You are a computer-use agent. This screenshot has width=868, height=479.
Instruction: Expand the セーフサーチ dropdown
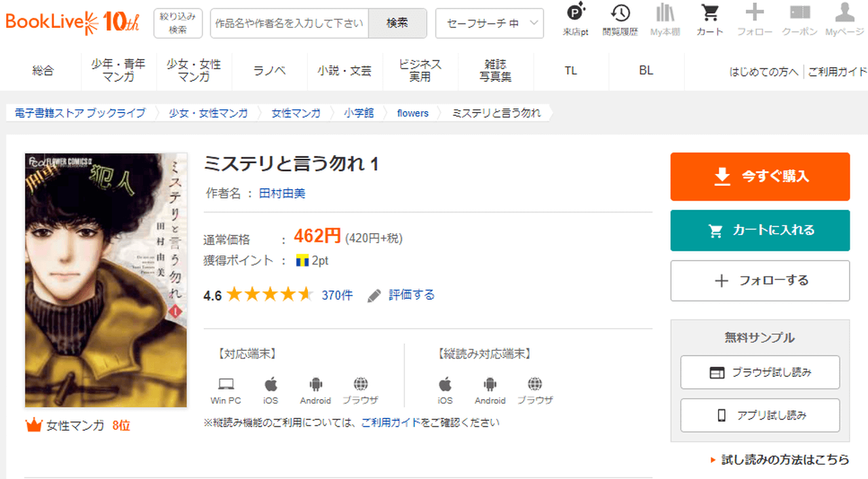click(x=489, y=23)
